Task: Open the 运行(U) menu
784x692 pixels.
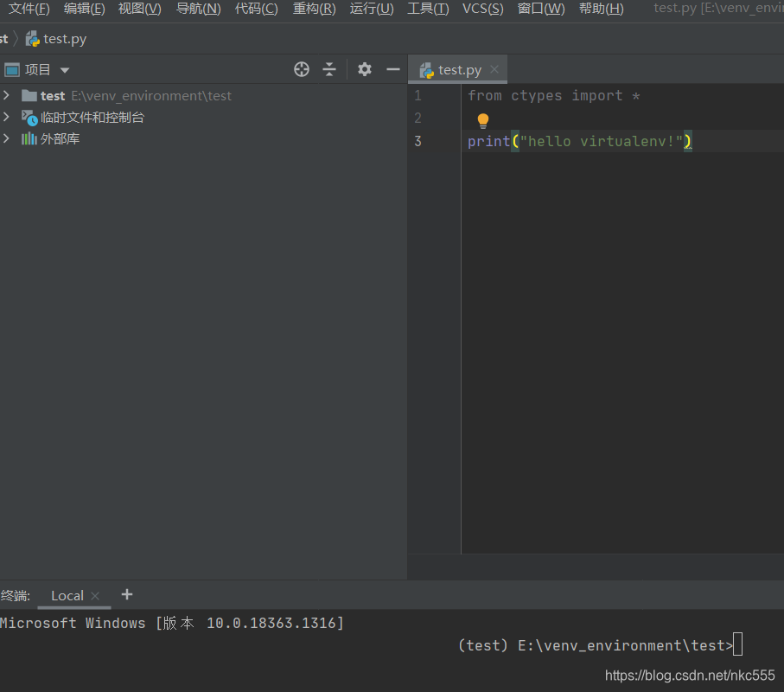Action: click(x=372, y=9)
